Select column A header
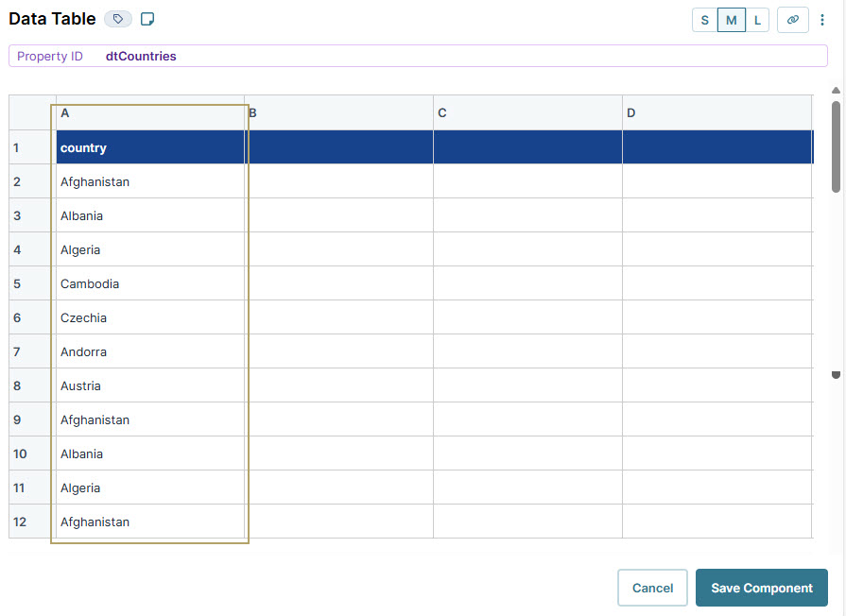This screenshot has width=846, height=616. [150, 112]
